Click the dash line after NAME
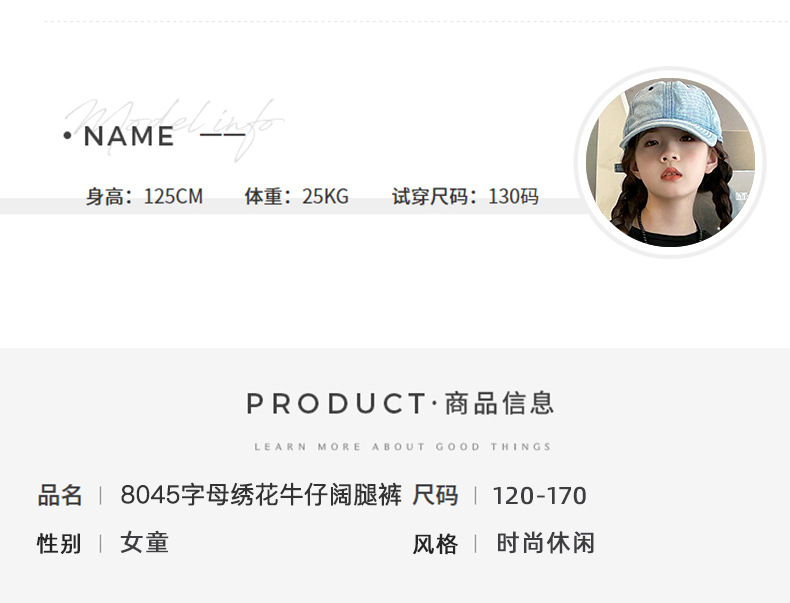790x603 pixels. (223, 135)
